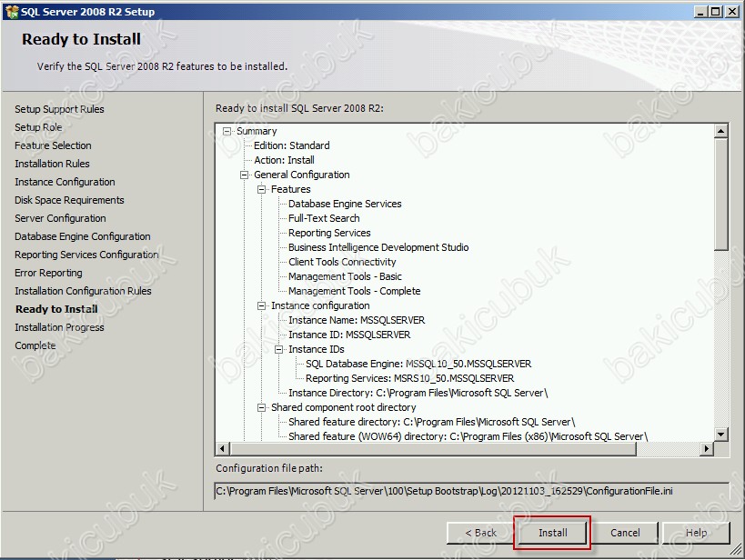Click the horizontal scrollbar right arrow

[x=707, y=448]
